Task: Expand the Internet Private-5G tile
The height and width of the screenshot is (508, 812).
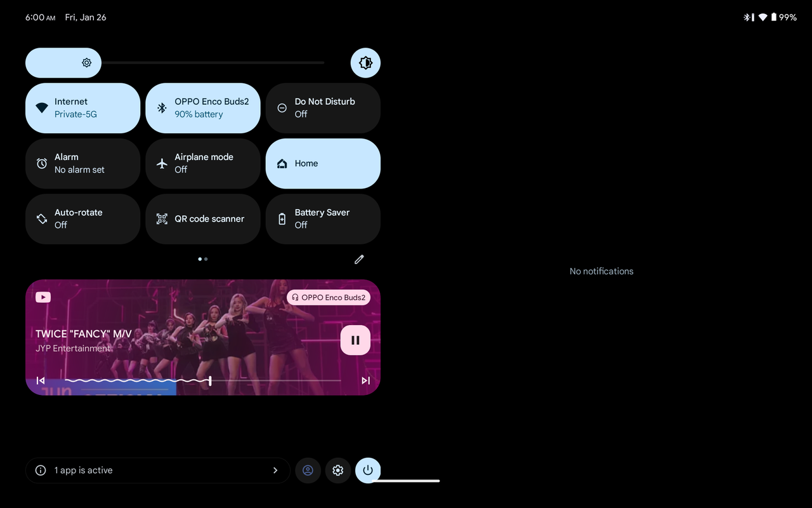Action: coord(82,108)
